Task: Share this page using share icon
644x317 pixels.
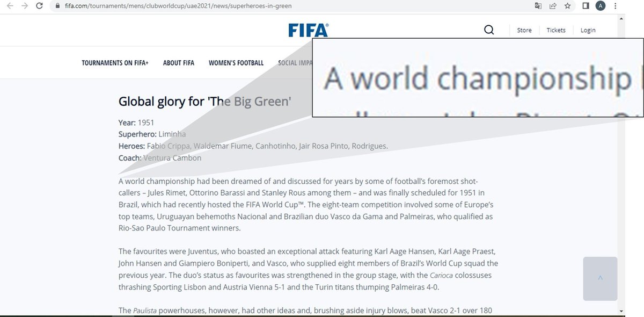Action: click(x=553, y=6)
